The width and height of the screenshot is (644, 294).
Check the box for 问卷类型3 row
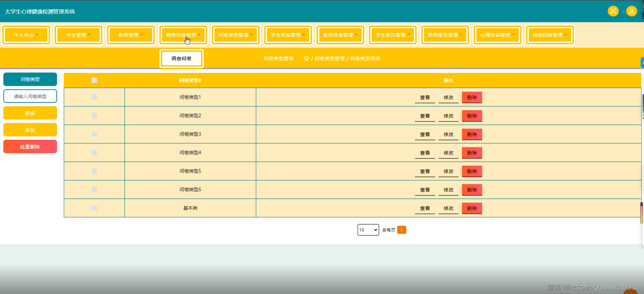(94, 134)
